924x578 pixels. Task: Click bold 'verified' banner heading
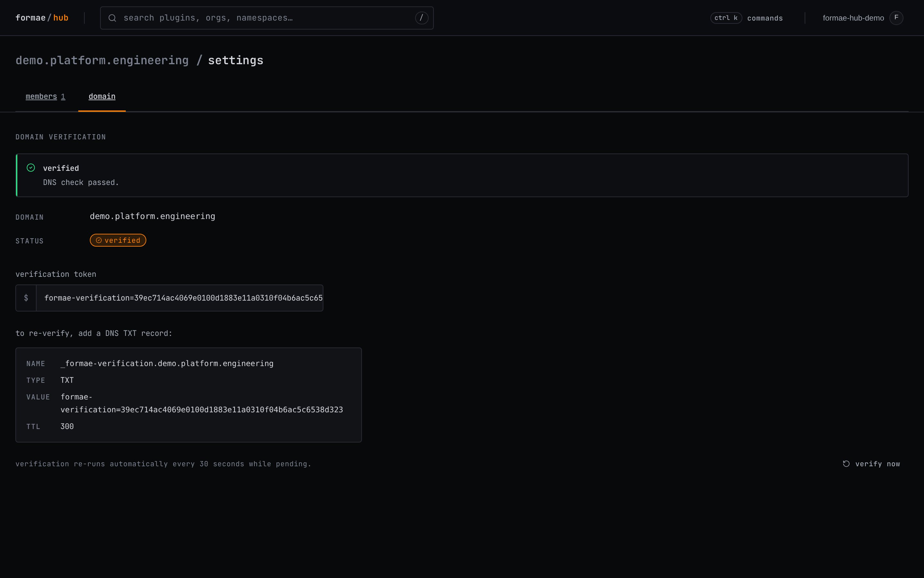61,168
